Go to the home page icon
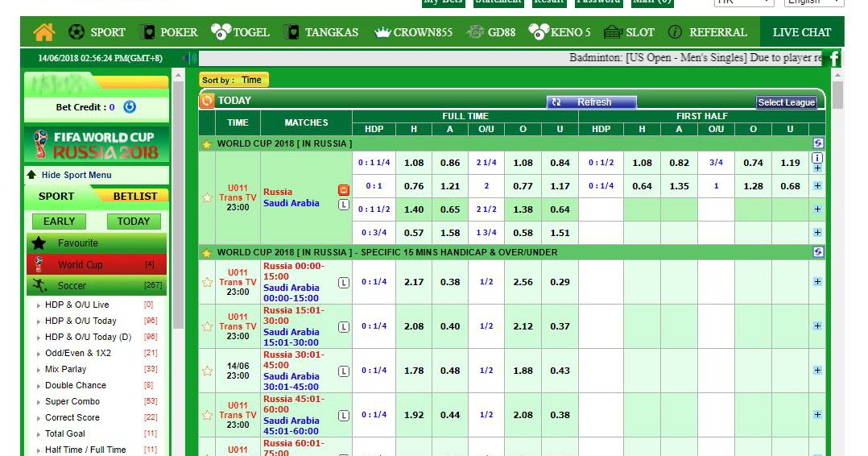868x456 pixels. tap(43, 32)
